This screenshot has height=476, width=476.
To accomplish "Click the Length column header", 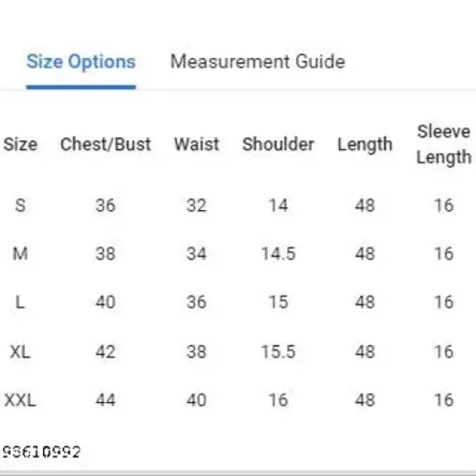I will [x=365, y=144].
